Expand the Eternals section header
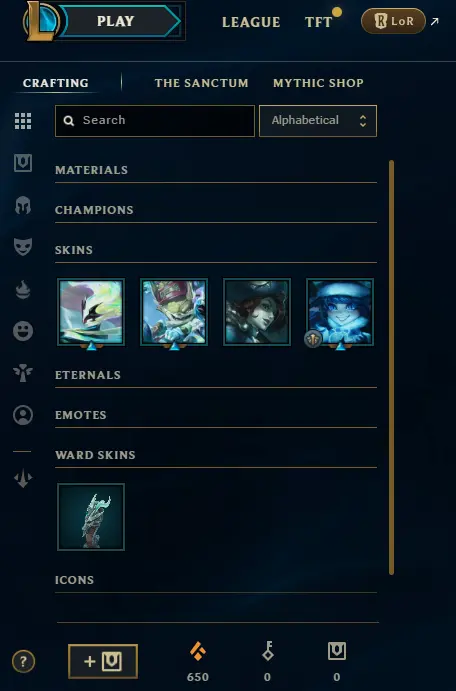This screenshot has width=456, height=691. 216,375
